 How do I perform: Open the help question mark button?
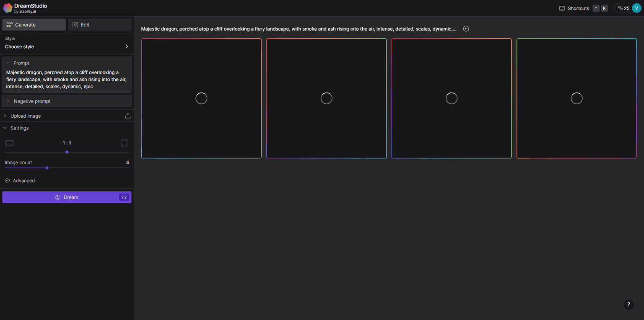pos(628,305)
